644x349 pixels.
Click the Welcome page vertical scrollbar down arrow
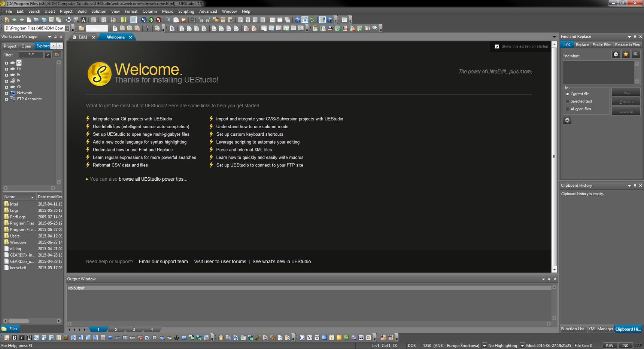tap(554, 270)
